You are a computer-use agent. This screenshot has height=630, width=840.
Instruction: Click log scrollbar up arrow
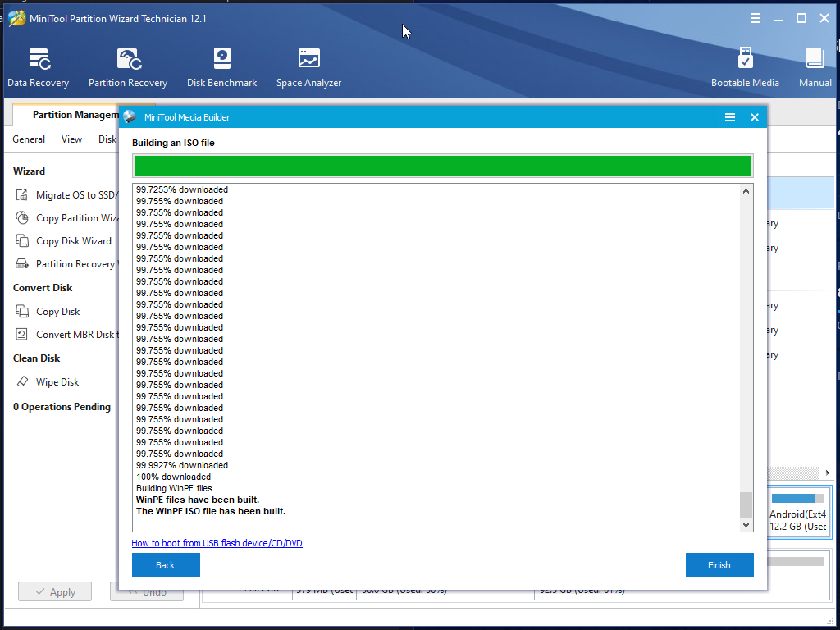coord(746,191)
